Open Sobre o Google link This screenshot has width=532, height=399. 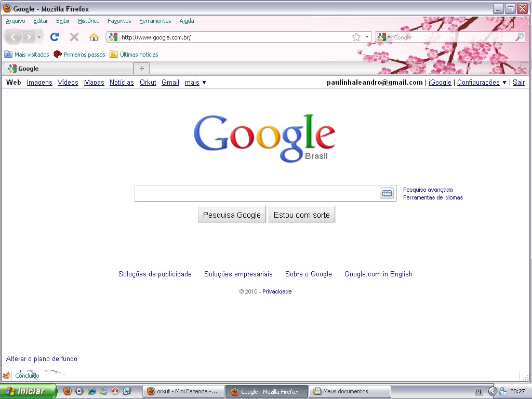pyautogui.click(x=309, y=274)
